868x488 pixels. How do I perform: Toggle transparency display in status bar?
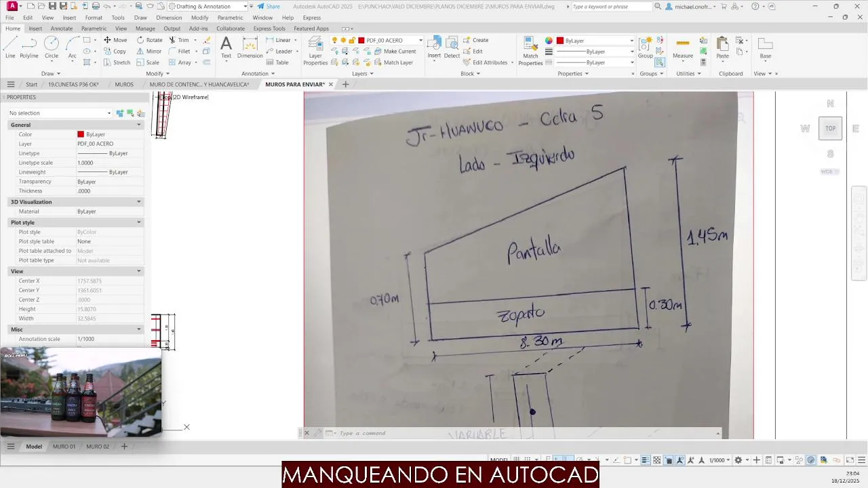click(657, 460)
